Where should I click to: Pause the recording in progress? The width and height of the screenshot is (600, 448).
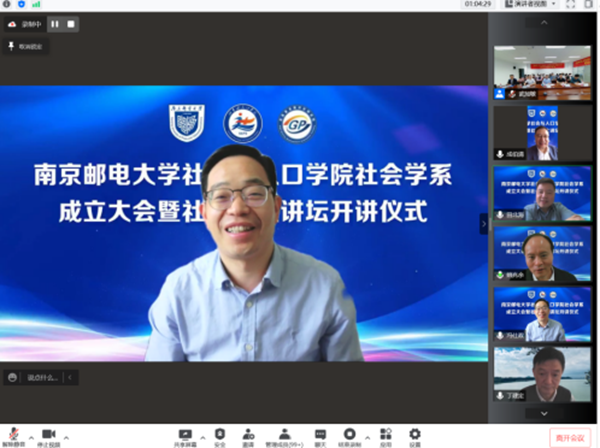coord(55,23)
